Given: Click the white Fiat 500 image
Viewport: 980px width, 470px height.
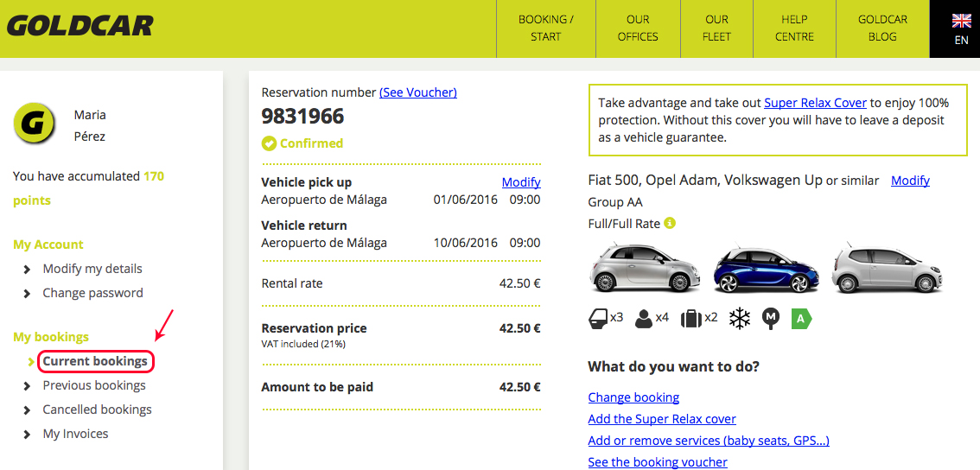Looking at the screenshot, I should pos(645,269).
